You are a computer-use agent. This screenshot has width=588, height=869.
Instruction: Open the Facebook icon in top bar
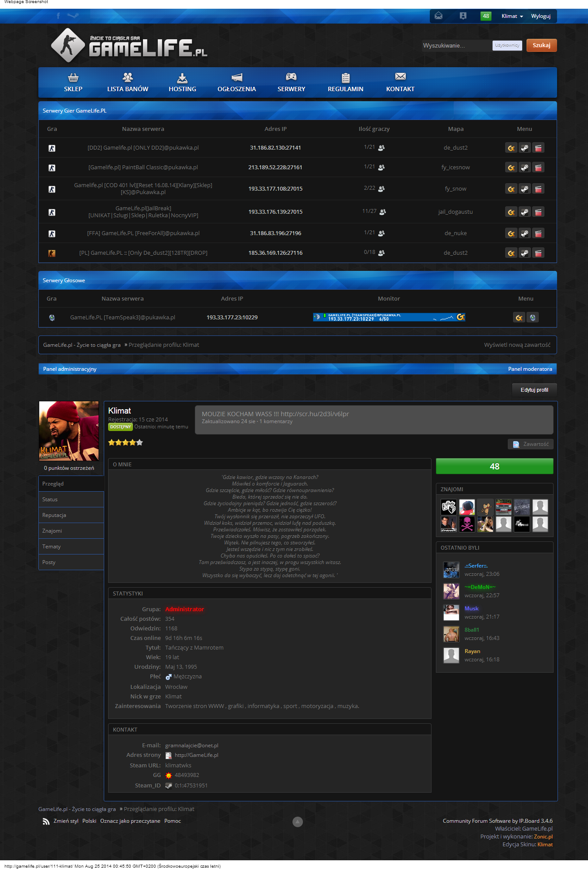[x=58, y=16]
